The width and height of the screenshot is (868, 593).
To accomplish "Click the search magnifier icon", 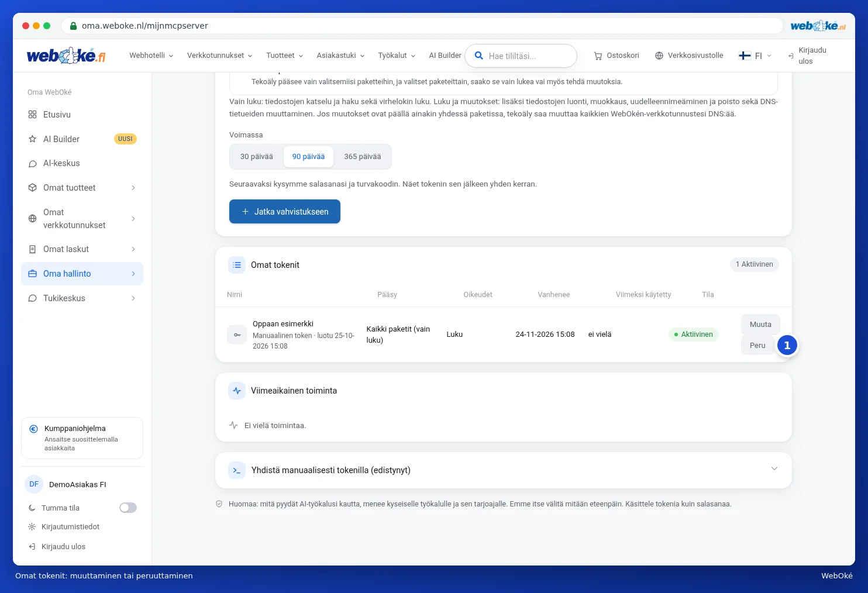I will pyautogui.click(x=478, y=56).
